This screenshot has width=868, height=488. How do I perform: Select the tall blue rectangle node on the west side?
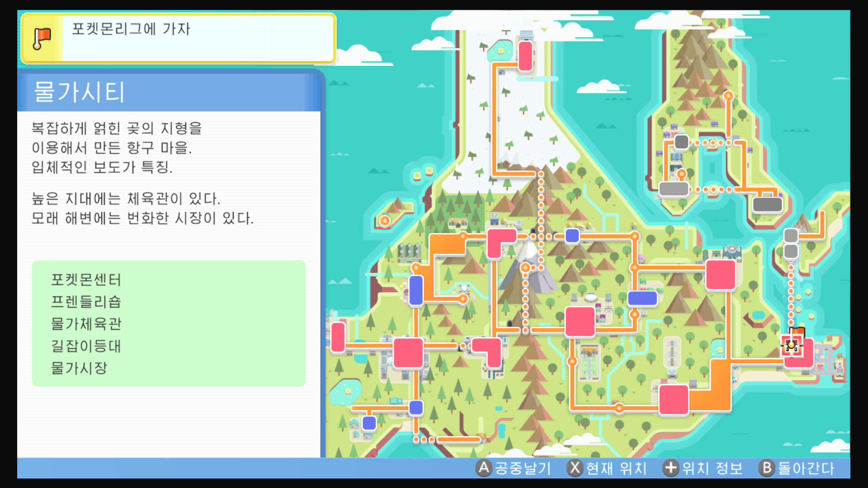416,290
